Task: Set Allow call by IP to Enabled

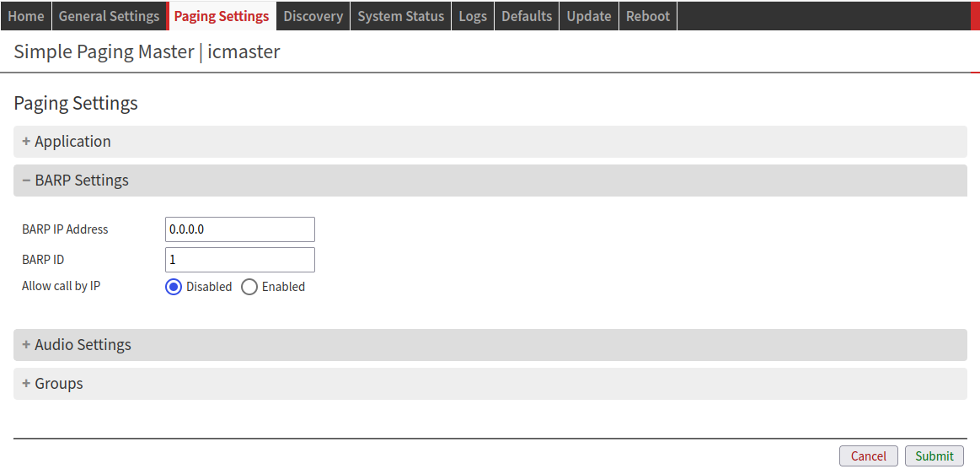Action: [249, 287]
